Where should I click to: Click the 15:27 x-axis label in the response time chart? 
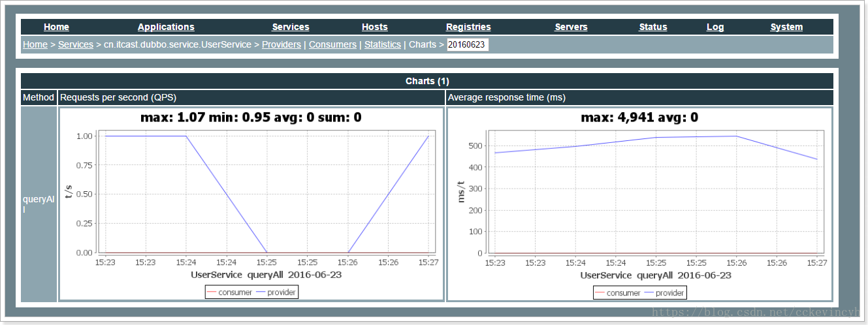817,262
